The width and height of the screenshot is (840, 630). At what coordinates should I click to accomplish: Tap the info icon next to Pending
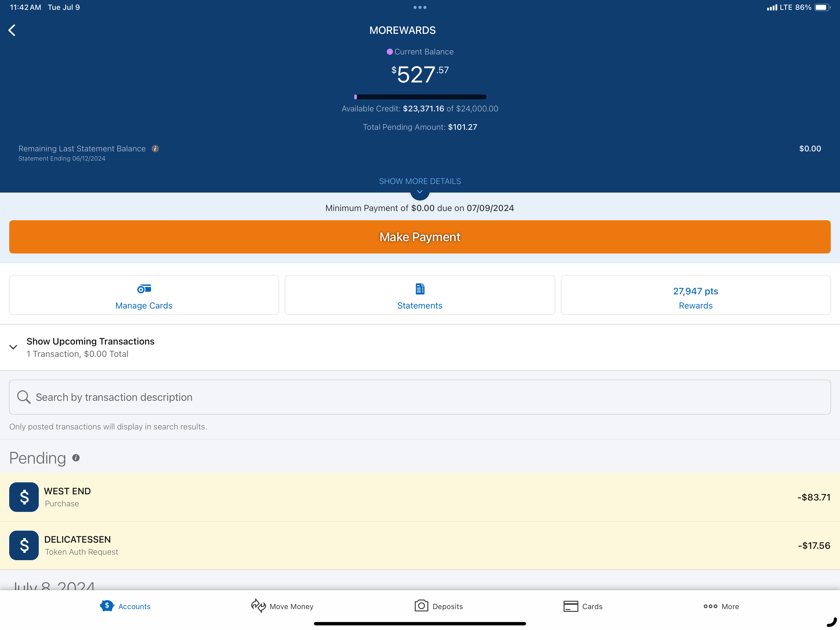point(76,458)
